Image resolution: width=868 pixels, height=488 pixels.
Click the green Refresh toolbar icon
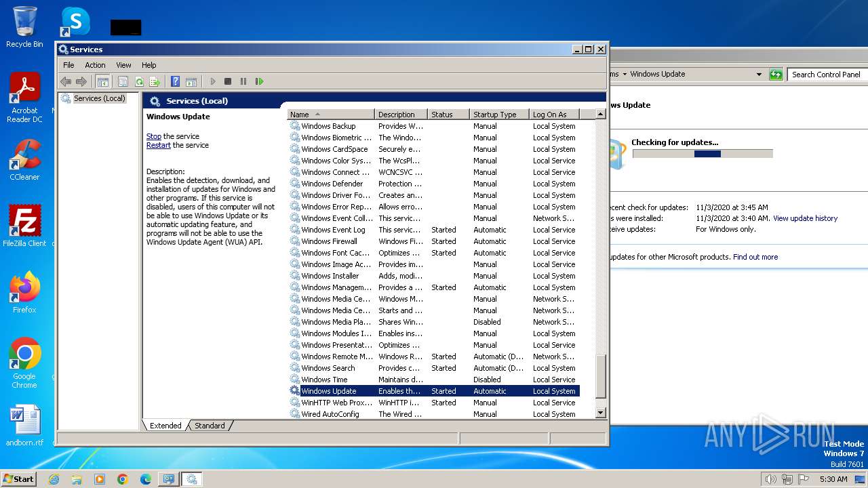point(139,81)
